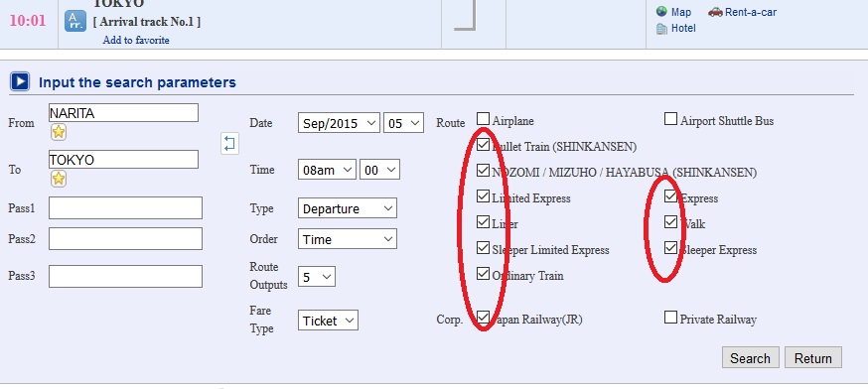Click the From field containing NARITA
The height and width of the screenshot is (389, 868).
click(x=123, y=113)
